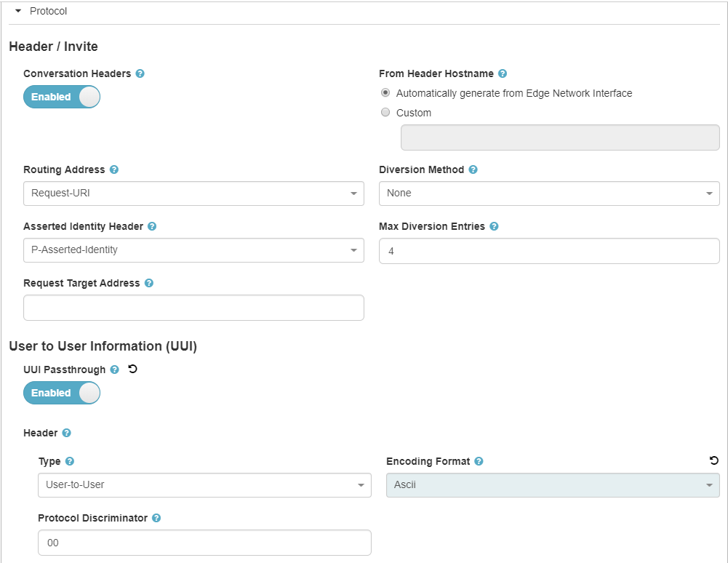Image resolution: width=728 pixels, height=563 pixels.
Task: Click Diversion Method help icon
Action: [x=473, y=170]
